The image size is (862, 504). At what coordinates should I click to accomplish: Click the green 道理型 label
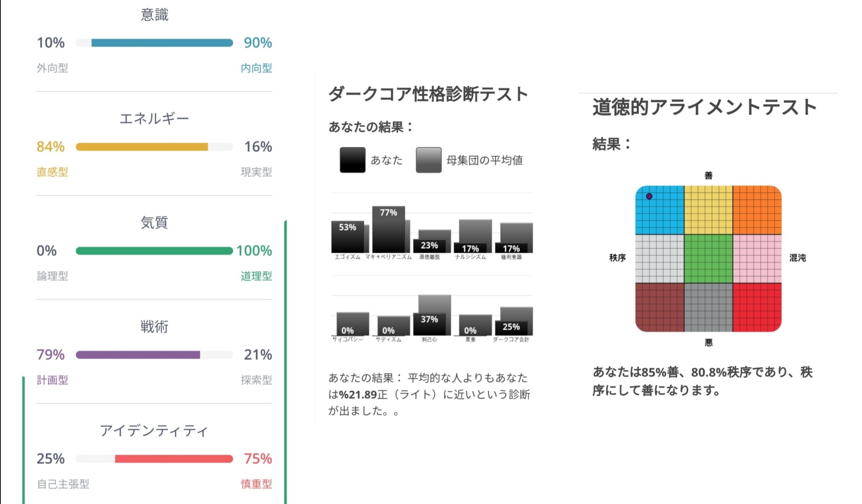click(x=256, y=276)
